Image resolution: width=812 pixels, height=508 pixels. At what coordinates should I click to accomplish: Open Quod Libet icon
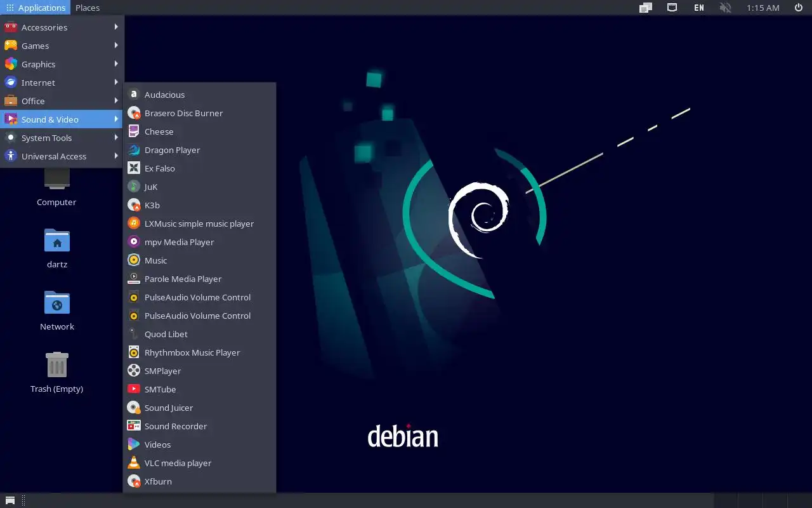tap(134, 334)
